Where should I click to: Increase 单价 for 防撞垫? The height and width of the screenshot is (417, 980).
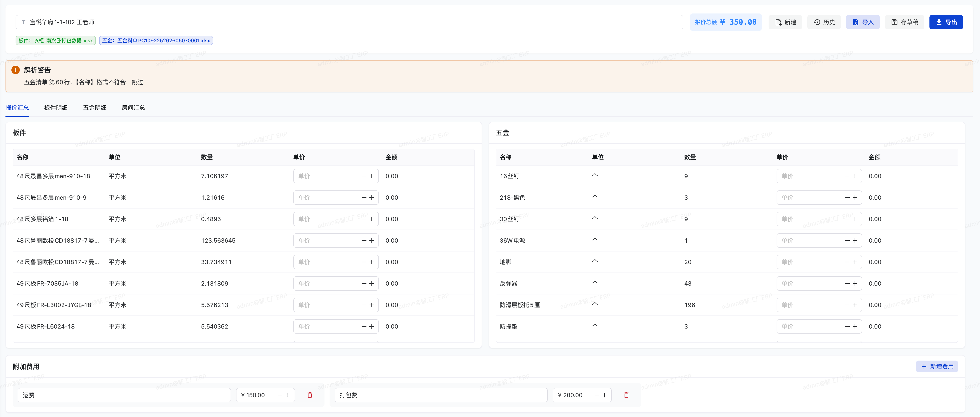[x=855, y=326]
